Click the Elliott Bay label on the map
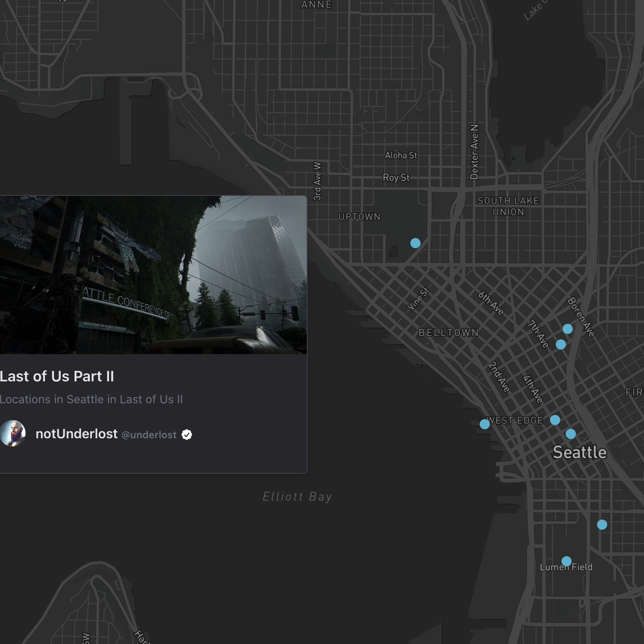644x644 pixels. point(297,497)
